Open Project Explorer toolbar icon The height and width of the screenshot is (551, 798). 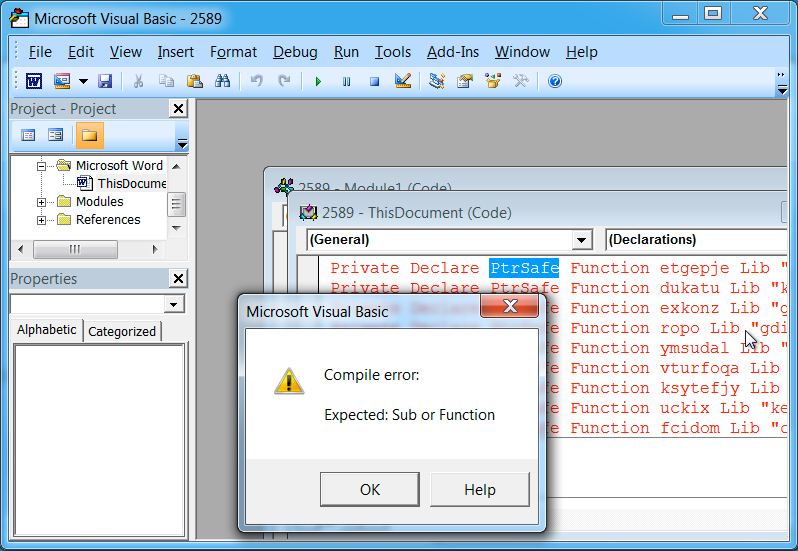click(437, 81)
